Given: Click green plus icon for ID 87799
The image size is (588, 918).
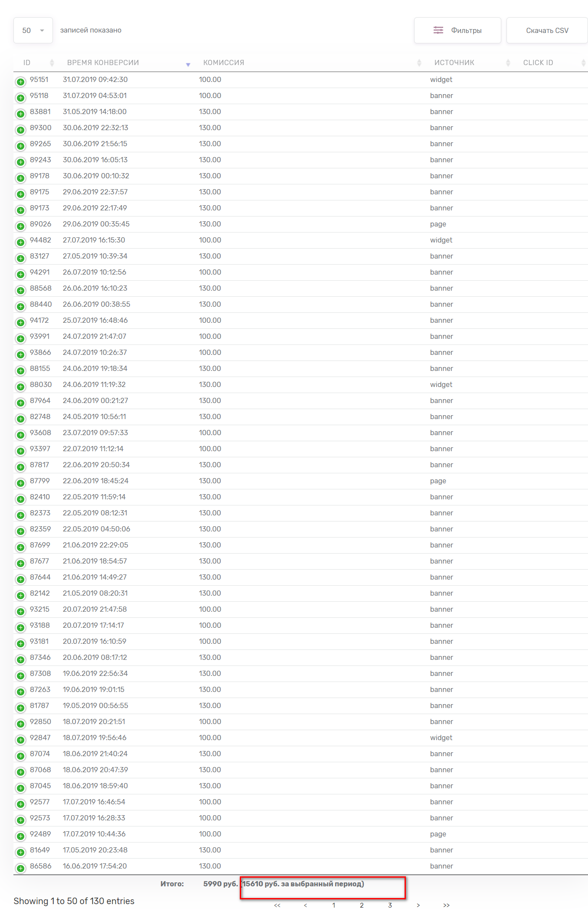Looking at the screenshot, I should click(x=20, y=483).
